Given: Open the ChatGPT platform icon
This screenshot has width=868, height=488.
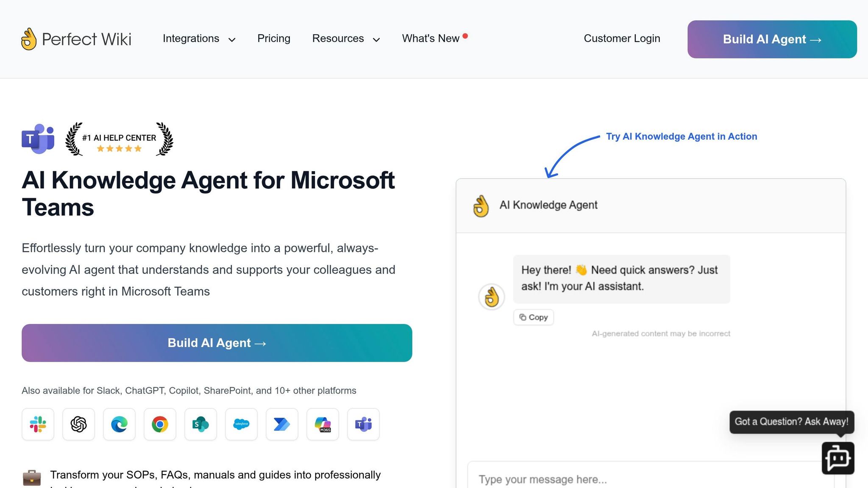Looking at the screenshot, I should click(78, 424).
